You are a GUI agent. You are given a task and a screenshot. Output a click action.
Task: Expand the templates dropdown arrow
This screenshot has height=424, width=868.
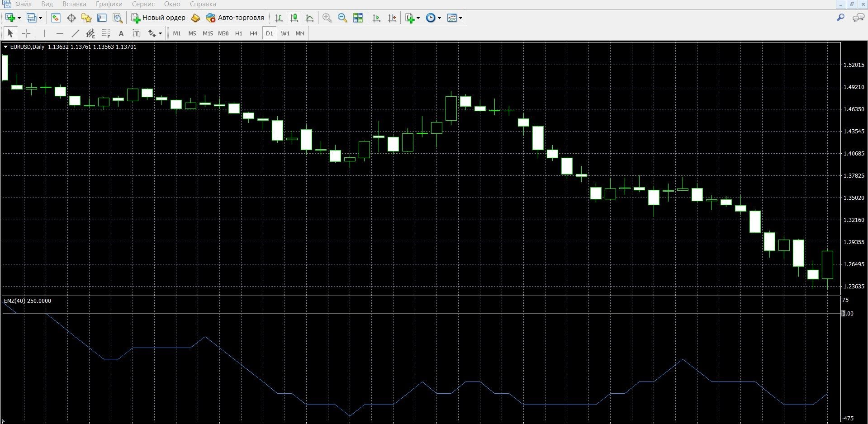[x=460, y=18]
